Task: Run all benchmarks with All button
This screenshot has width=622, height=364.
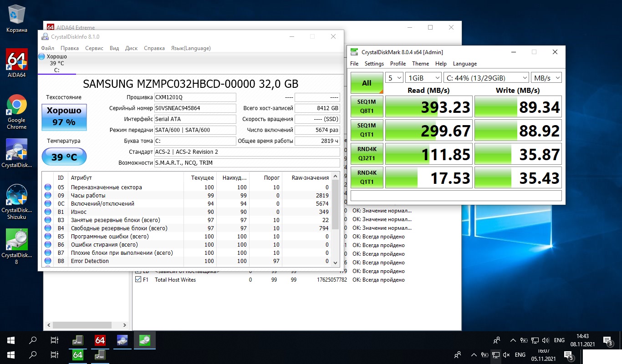Action: [x=367, y=83]
